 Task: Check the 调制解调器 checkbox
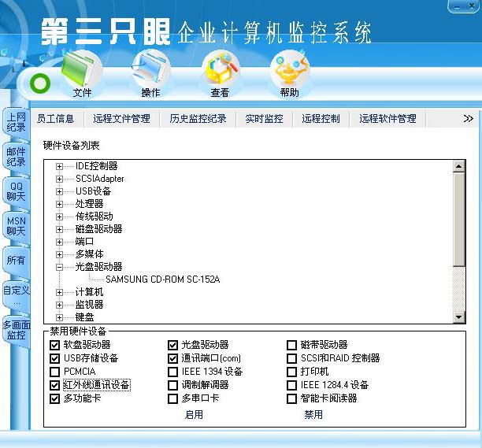(172, 385)
